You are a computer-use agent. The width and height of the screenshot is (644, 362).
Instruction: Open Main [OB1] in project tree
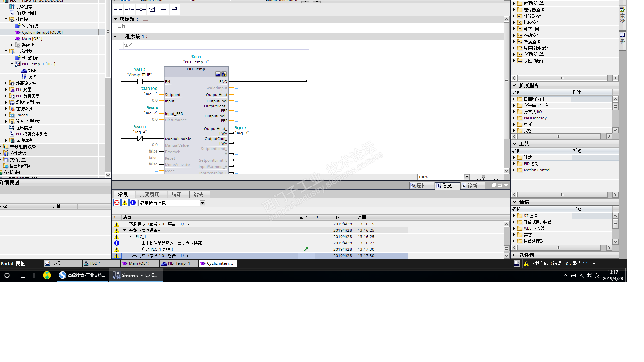point(32,39)
